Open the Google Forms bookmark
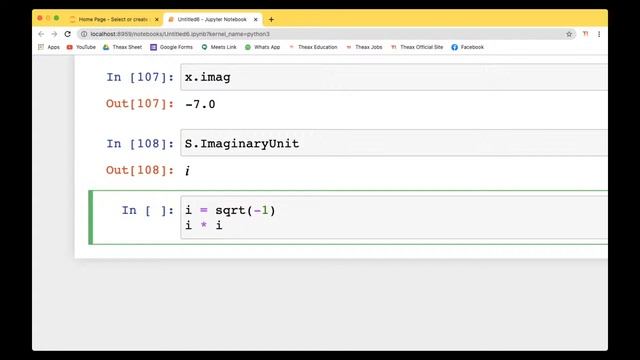The width and height of the screenshot is (640, 360). (x=171, y=47)
